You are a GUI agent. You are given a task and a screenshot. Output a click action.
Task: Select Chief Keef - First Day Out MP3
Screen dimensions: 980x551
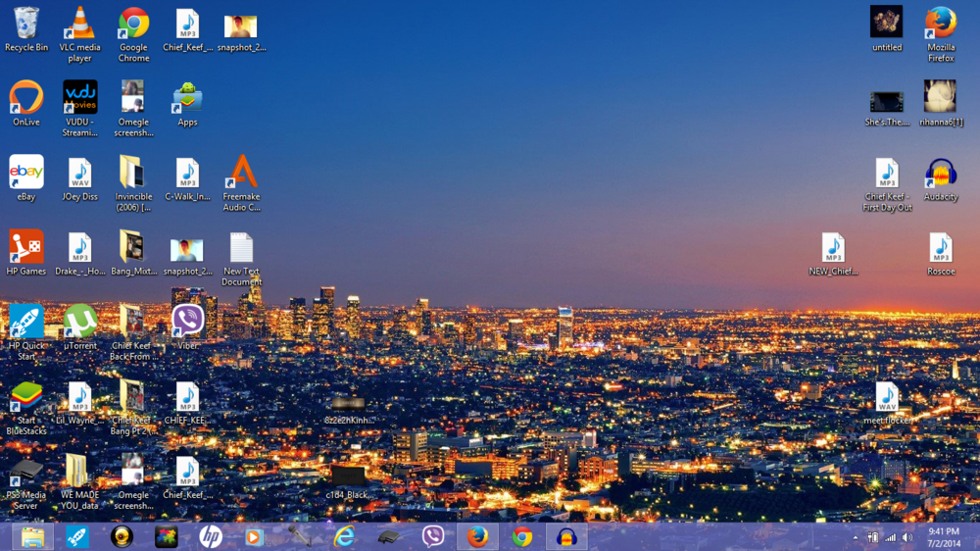tap(887, 184)
